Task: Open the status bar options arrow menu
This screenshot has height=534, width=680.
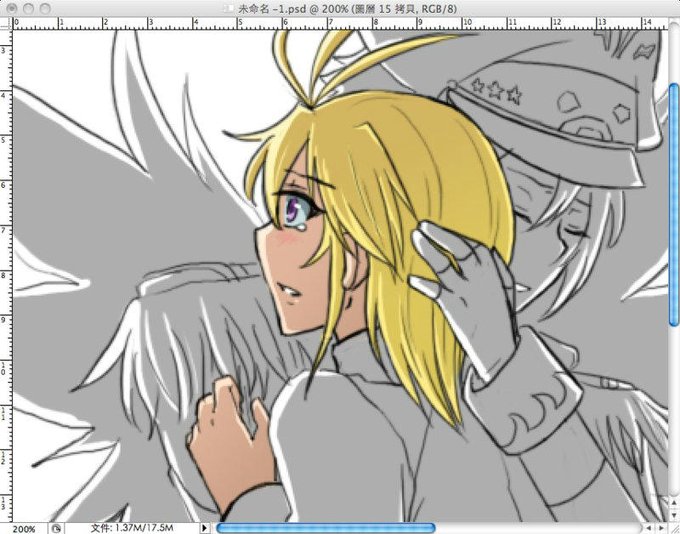Action: click(204, 528)
